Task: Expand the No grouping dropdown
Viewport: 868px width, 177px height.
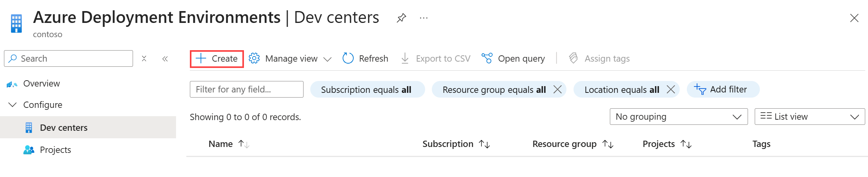Action: pyautogui.click(x=679, y=117)
